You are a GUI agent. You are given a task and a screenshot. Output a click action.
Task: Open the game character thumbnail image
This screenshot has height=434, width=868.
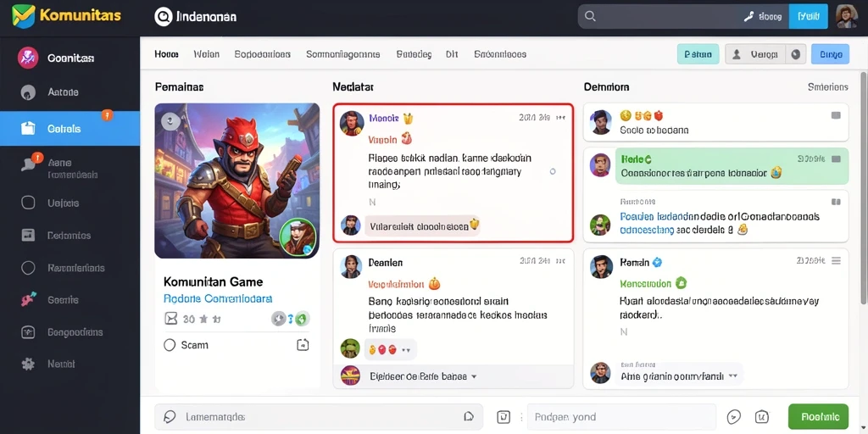click(237, 181)
